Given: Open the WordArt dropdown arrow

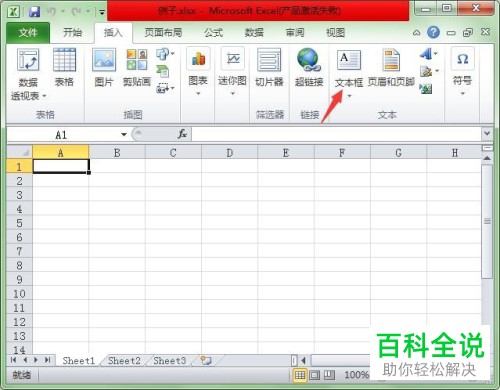Looking at the screenshot, I should click(x=435, y=54).
